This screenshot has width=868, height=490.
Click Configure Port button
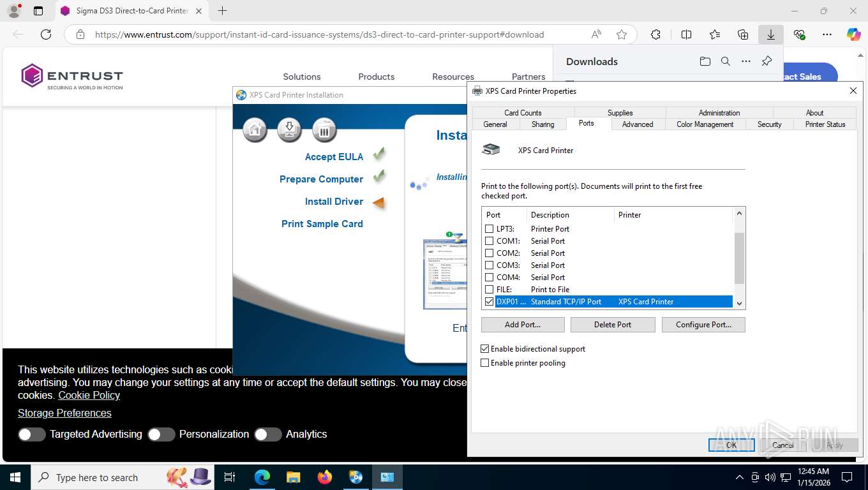[x=703, y=325]
